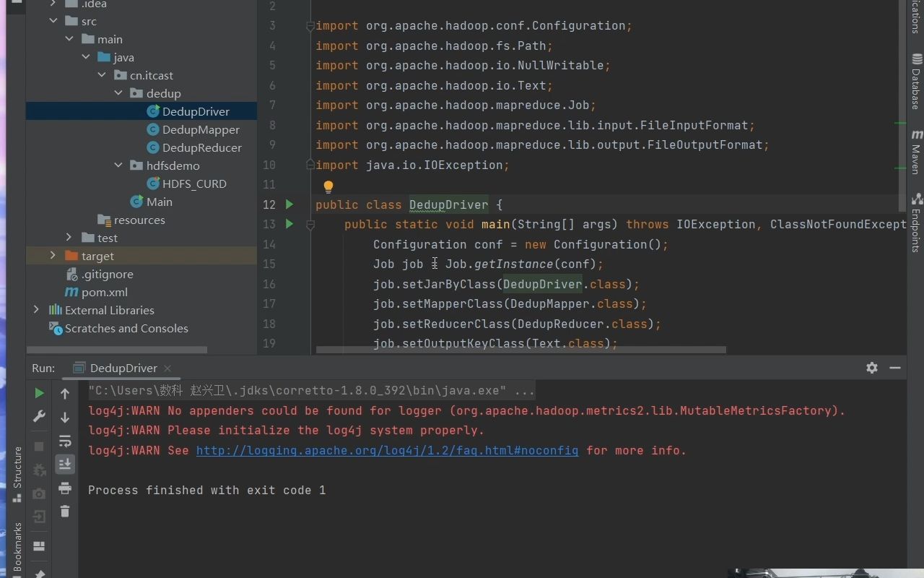Expand the target folder
This screenshot has height=578, width=924.
(53, 256)
